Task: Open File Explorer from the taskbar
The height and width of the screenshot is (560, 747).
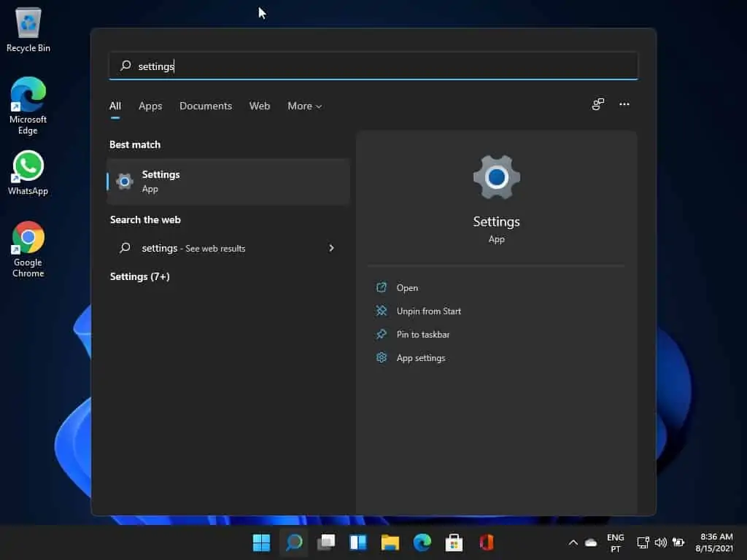Action: pyautogui.click(x=390, y=542)
